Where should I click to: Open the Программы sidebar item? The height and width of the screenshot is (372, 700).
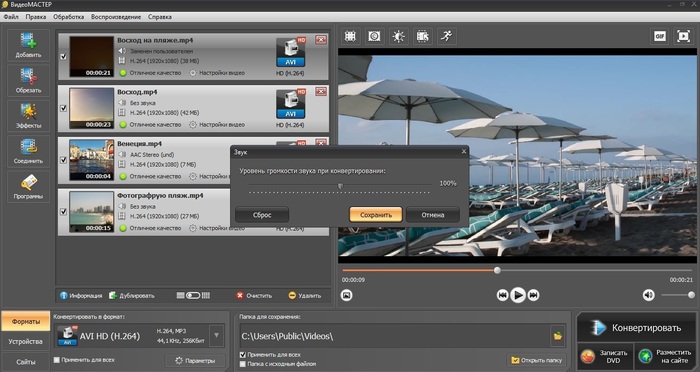28,187
